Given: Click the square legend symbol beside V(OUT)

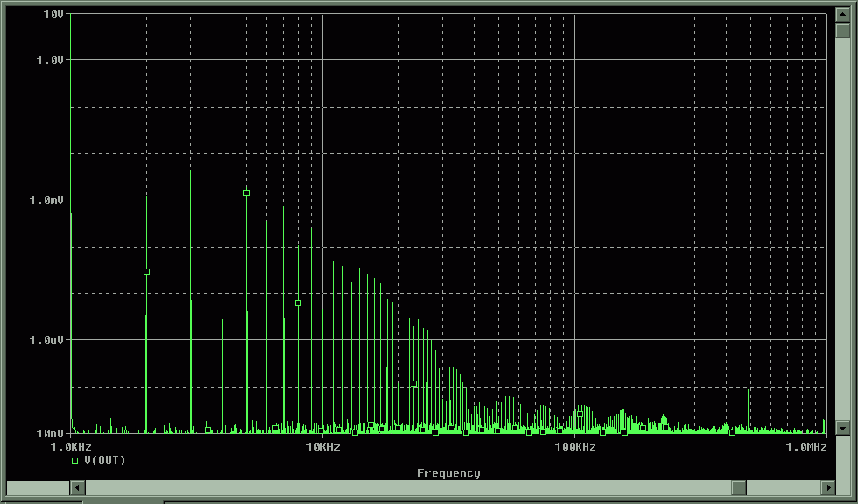Looking at the screenshot, I should click(x=75, y=460).
